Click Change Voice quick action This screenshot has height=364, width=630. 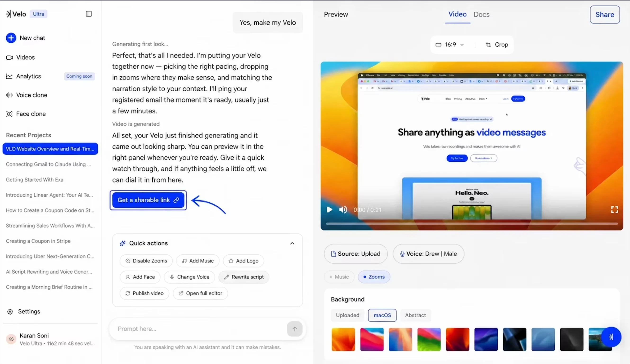pyautogui.click(x=189, y=277)
